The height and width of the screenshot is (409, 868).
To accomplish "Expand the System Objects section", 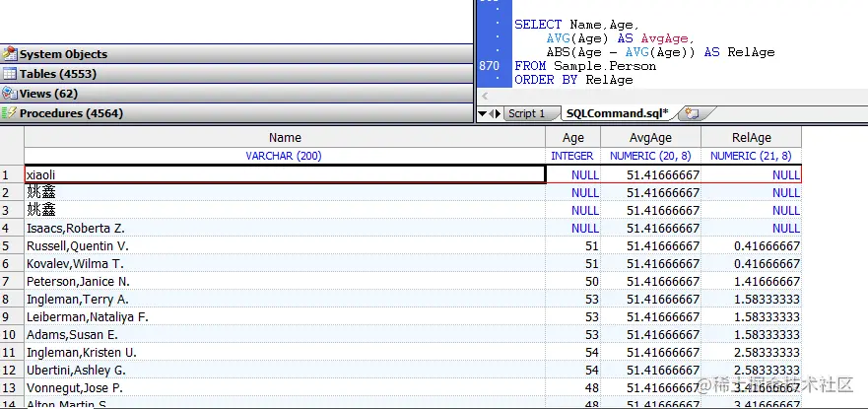I will click(236, 54).
